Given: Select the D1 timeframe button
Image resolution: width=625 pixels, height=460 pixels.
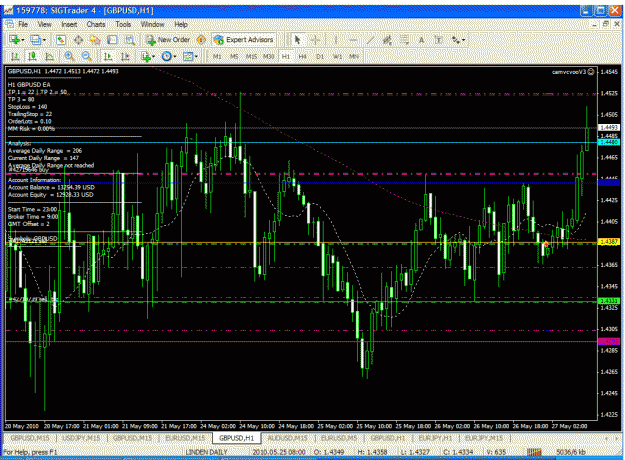Looking at the screenshot, I should point(320,57).
